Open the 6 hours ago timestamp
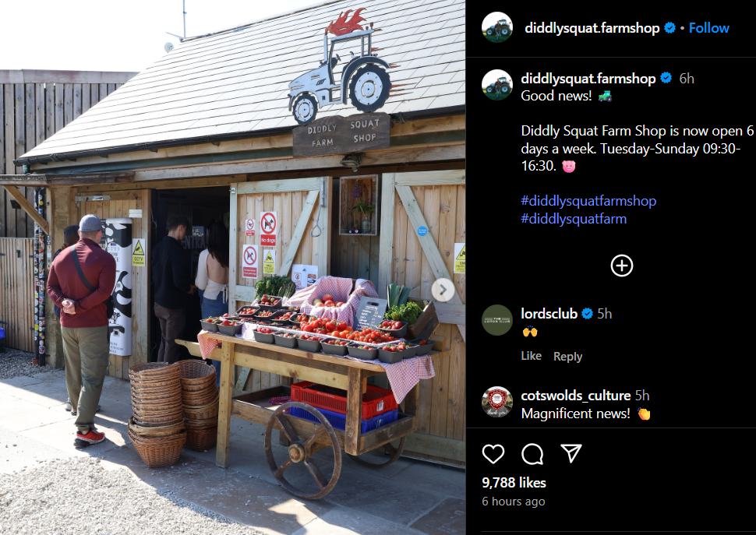The width and height of the screenshot is (756, 535). (514, 502)
